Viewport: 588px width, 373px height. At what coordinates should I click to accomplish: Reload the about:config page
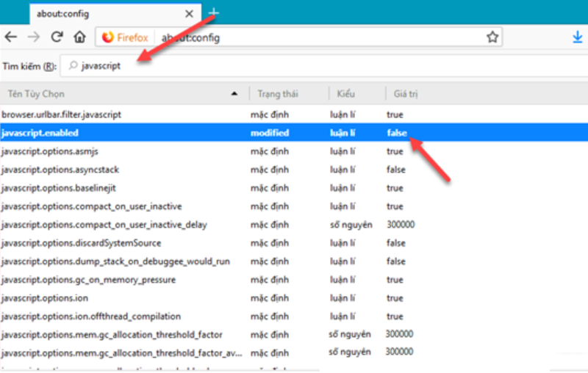[x=57, y=37]
